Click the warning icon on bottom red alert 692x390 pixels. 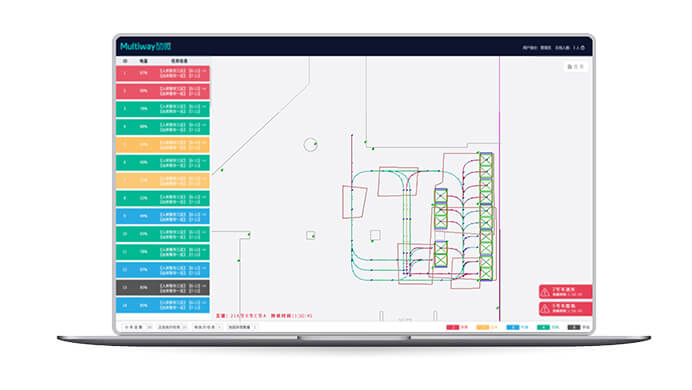point(545,308)
